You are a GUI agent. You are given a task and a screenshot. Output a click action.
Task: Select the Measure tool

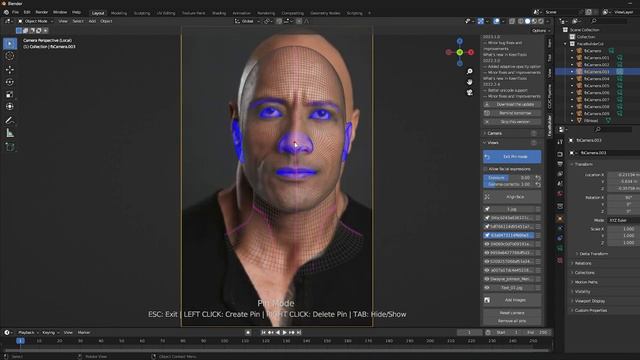click(x=10, y=133)
